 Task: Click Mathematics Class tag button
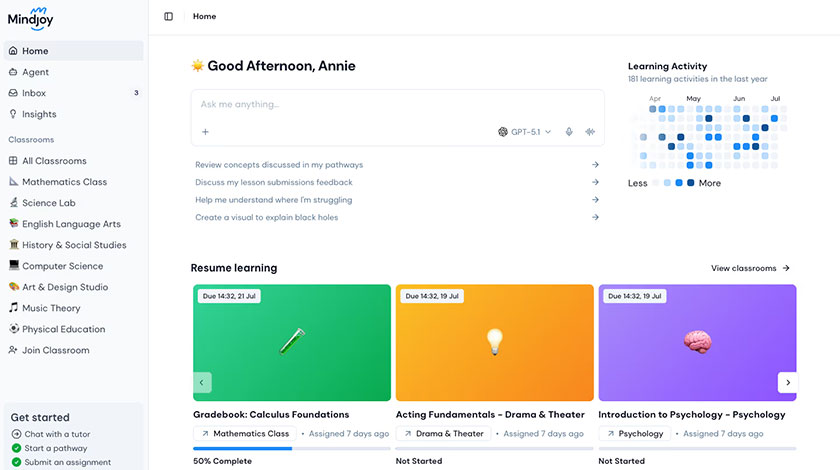(245, 434)
